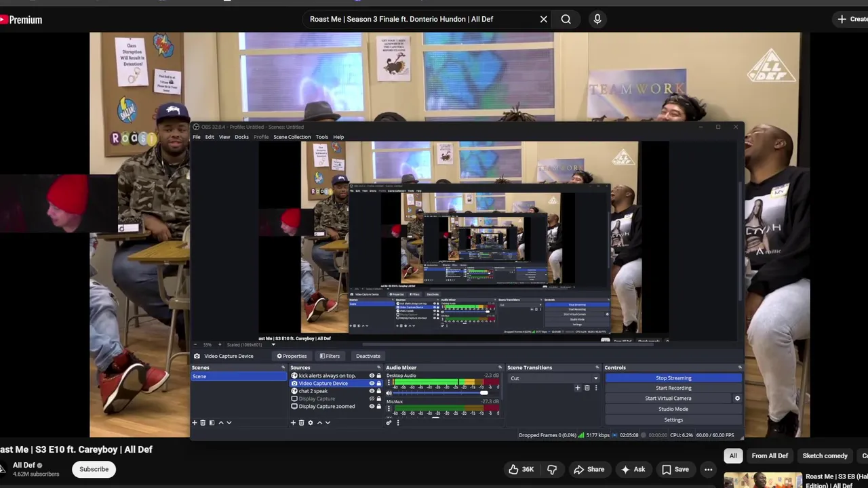The image size is (868, 488).
Task: Open scene filters icon in the Scenes toolbar
Action: tap(212, 423)
